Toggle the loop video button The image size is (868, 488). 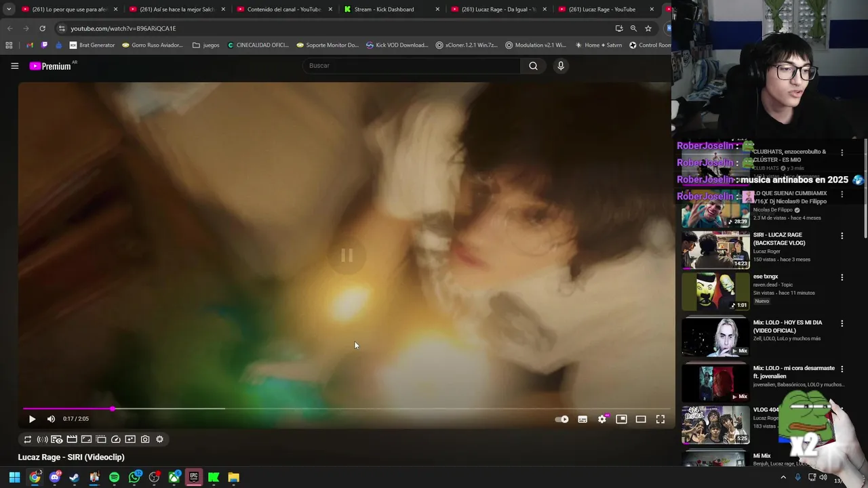click(x=28, y=439)
